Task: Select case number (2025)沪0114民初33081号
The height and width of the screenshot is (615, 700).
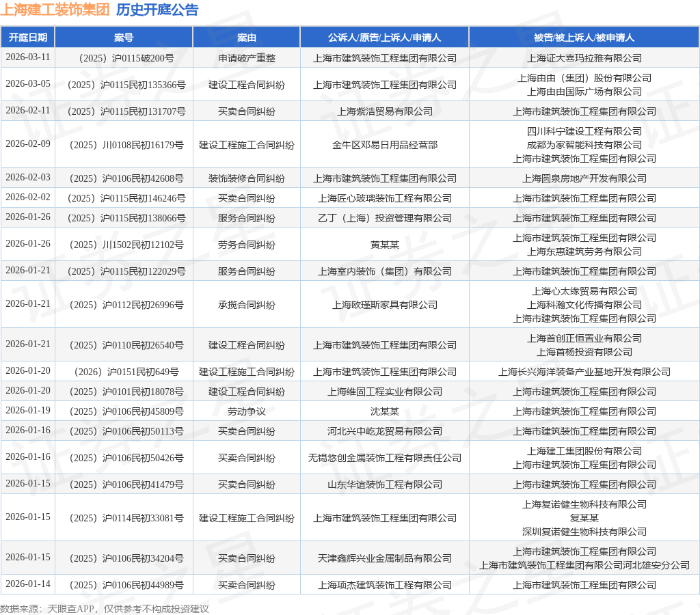Action: [126, 518]
